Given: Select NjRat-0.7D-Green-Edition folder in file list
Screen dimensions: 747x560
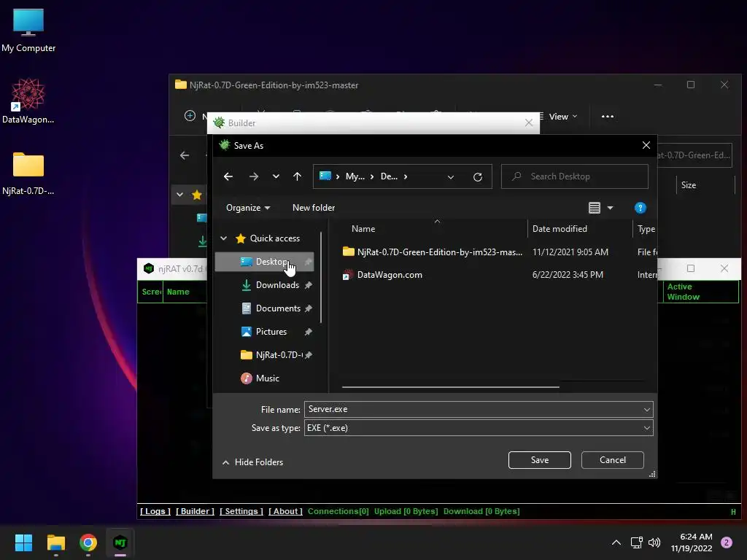Looking at the screenshot, I should [433, 252].
